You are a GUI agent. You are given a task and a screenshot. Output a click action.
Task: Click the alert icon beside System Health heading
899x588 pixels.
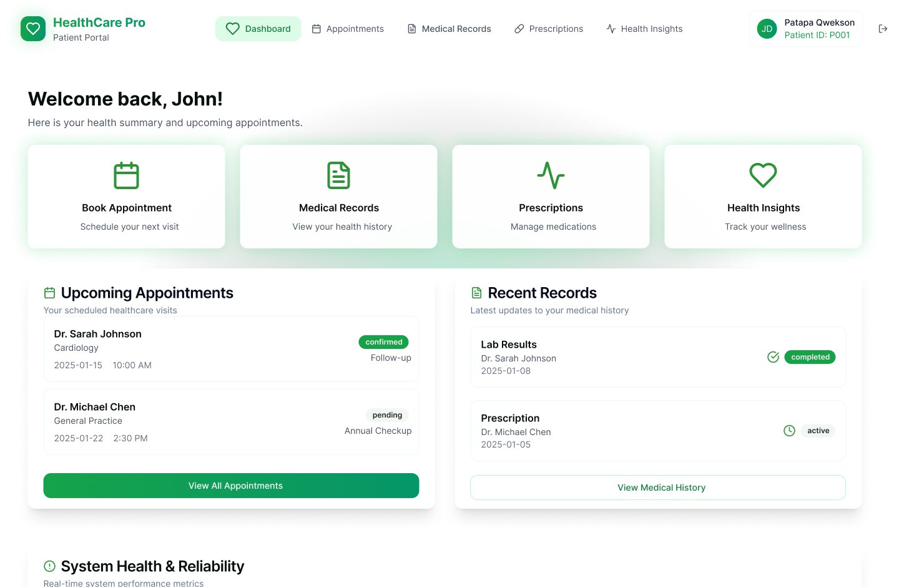coord(49,566)
